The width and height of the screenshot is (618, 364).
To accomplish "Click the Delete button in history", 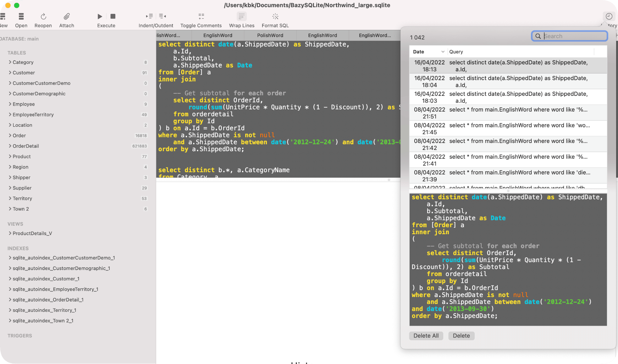I will (461, 336).
